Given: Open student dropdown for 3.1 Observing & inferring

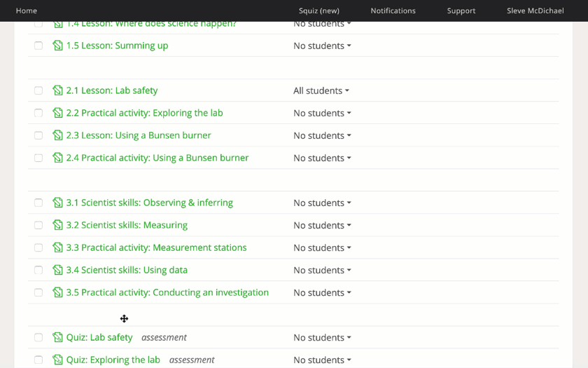Looking at the screenshot, I should click(x=322, y=203).
